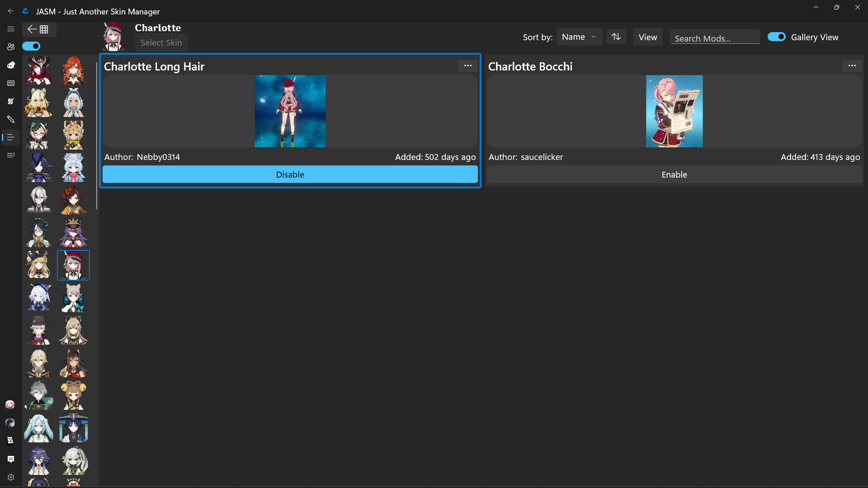Screen dimensions: 868x488
Task: Select the Furina character thumbnail in the list
Action: pyautogui.click(x=38, y=297)
